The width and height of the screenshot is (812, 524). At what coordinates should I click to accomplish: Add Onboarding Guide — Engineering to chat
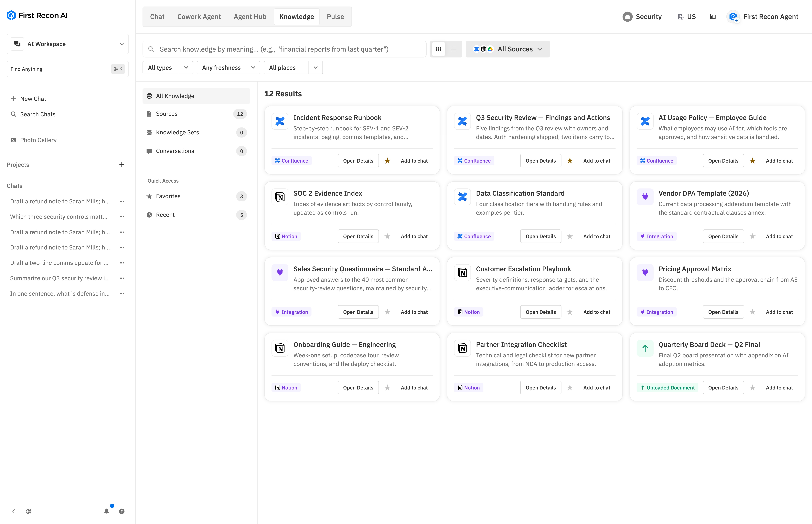[414, 388]
